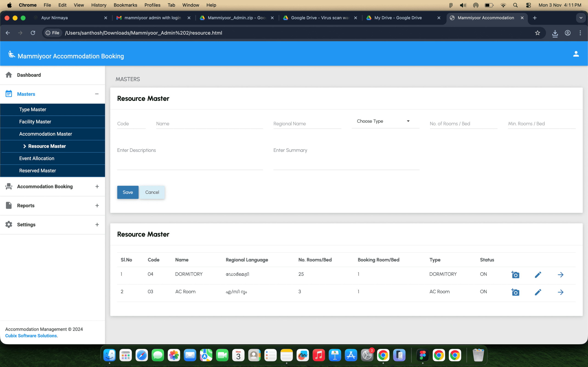Open the Choose Type dropdown
This screenshot has height=367, width=588.
click(385, 121)
